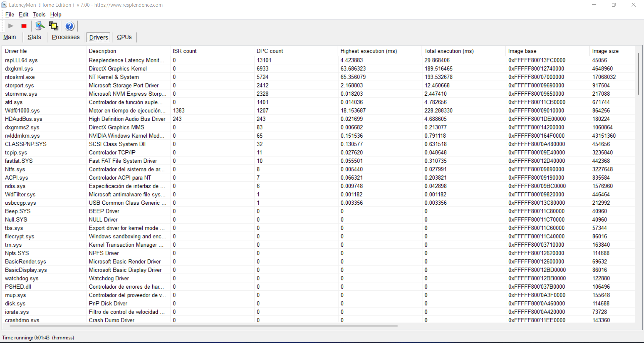Reselect the Drivers tab
The image size is (644, 343).
98,37
